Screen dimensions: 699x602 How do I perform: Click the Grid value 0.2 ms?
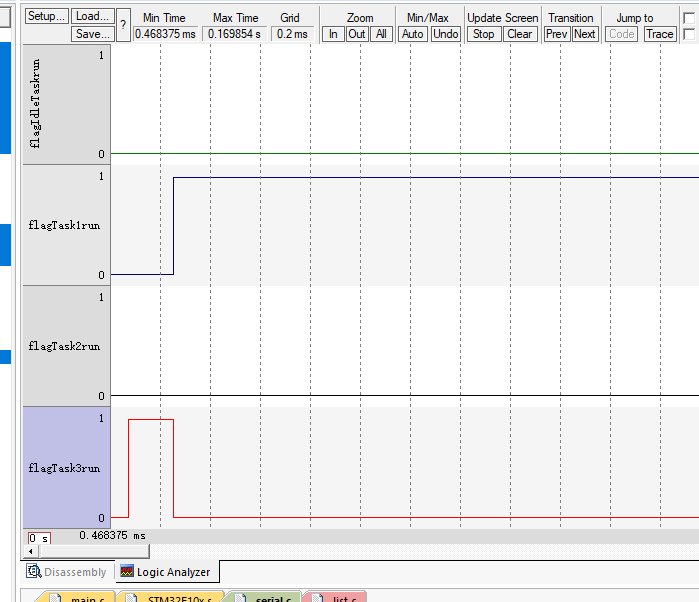click(x=292, y=34)
